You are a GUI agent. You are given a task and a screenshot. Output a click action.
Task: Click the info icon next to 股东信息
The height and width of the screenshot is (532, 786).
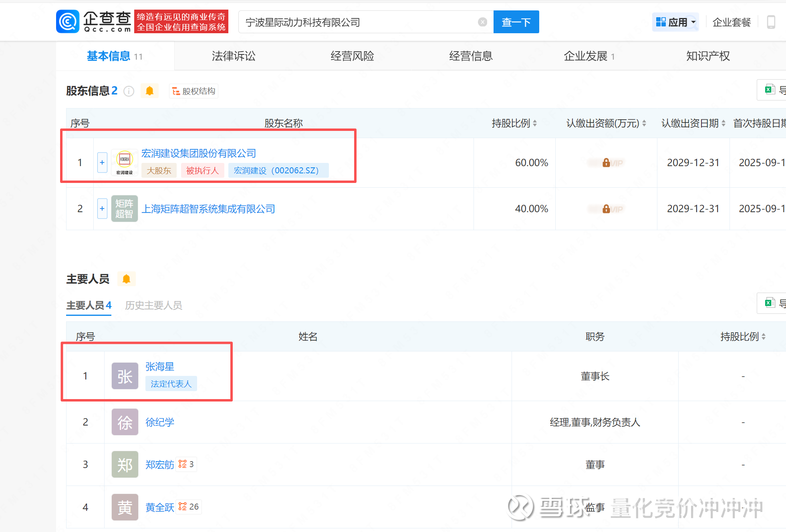pos(129,91)
